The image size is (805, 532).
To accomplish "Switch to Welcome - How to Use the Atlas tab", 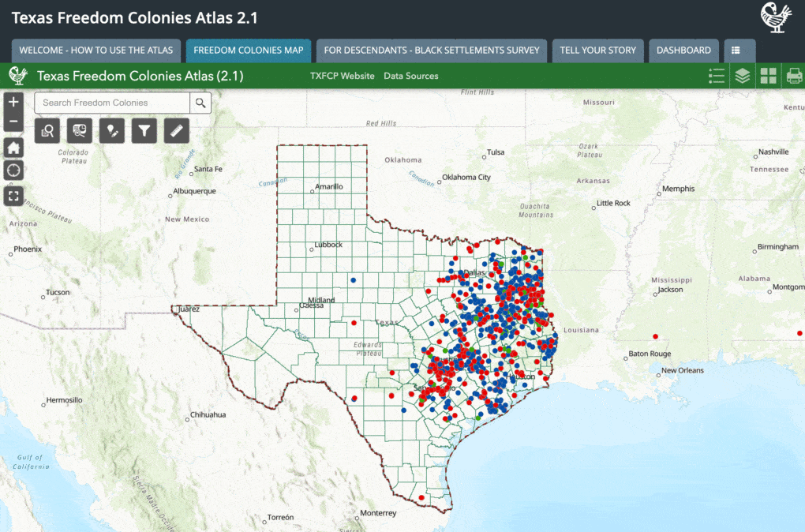I will tap(96, 51).
